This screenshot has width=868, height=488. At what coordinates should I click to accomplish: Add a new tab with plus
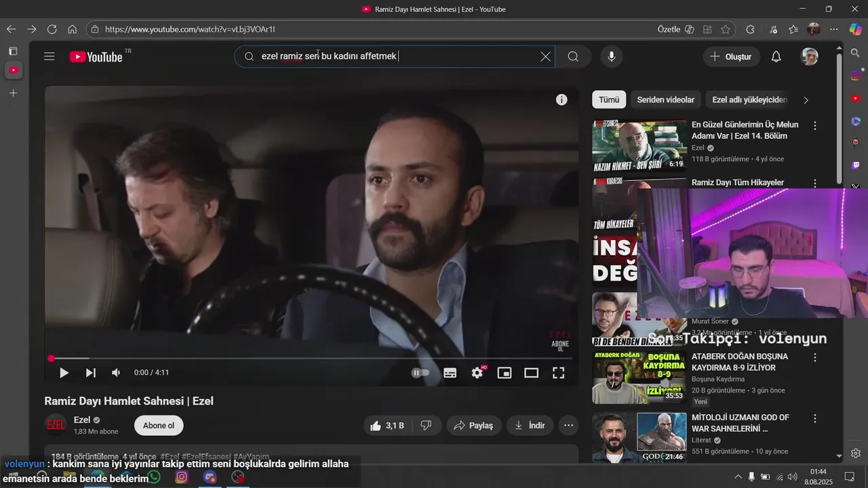tap(13, 93)
